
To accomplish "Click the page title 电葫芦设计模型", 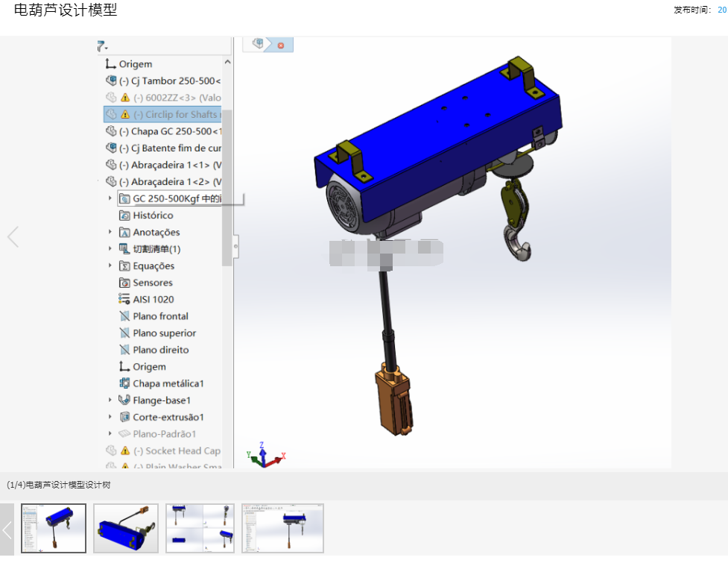I will click(66, 10).
